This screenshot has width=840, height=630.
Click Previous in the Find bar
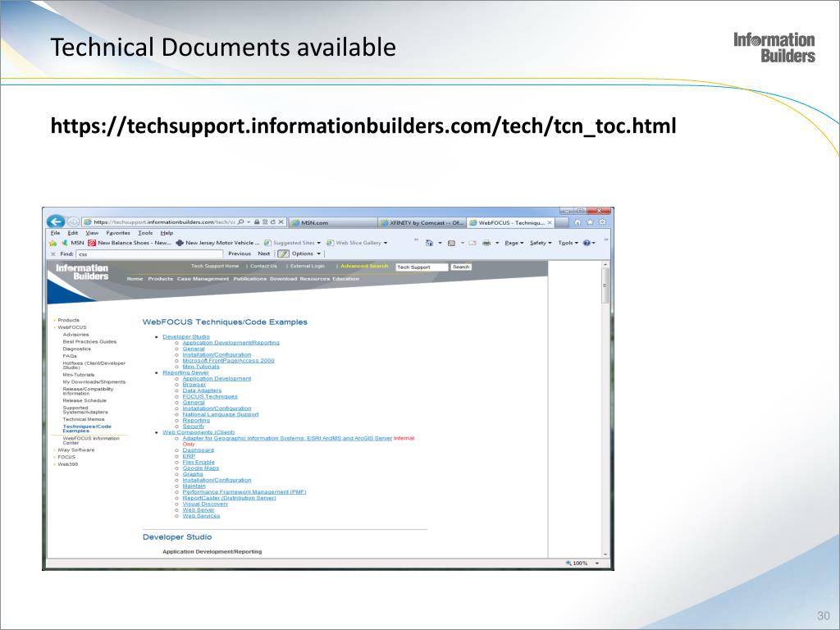(x=240, y=254)
